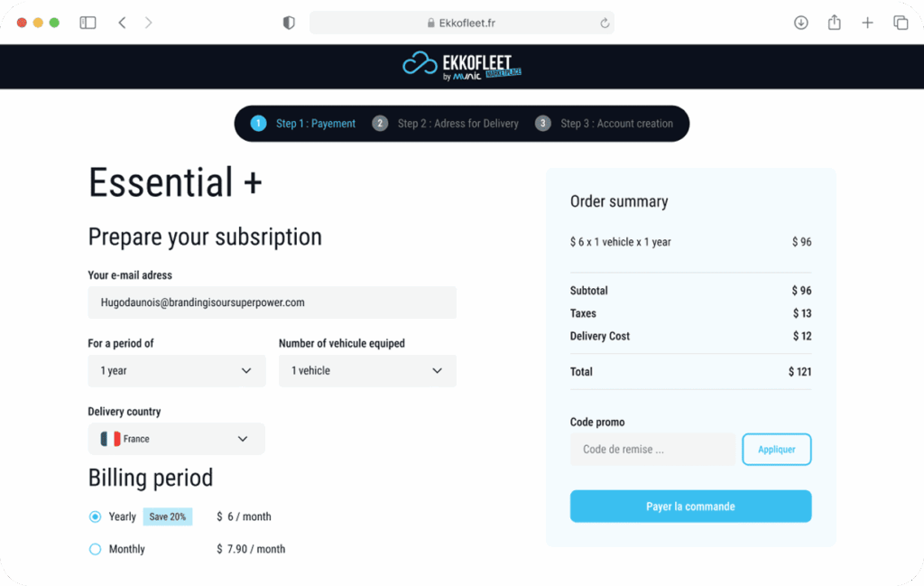This screenshot has height=586, width=924.
Task: Select the Monthly billing radio button
Action: pyautogui.click(x=95, y=549)
